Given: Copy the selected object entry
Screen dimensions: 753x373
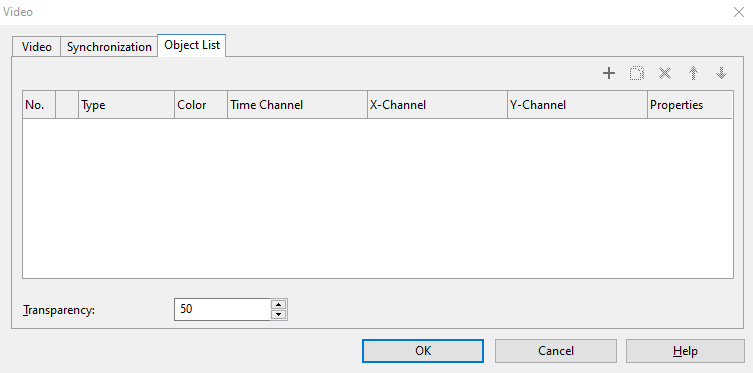Looking at the screenshot, I should pos(637,73).
